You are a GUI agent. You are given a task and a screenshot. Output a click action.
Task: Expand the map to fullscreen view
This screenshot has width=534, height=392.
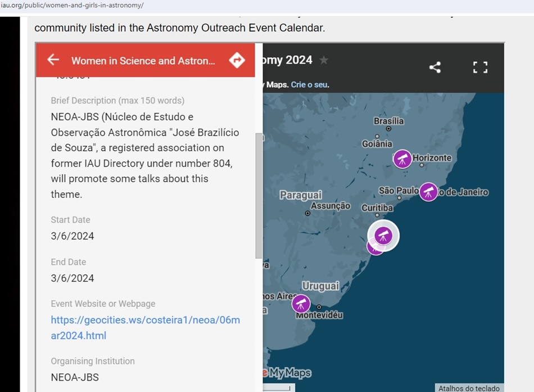pyautogui.click(x=479, y=67)
